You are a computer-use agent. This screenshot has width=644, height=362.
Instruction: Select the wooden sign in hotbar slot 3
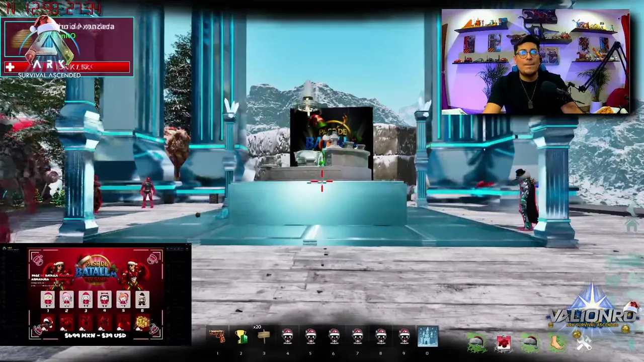coord(264,336)
